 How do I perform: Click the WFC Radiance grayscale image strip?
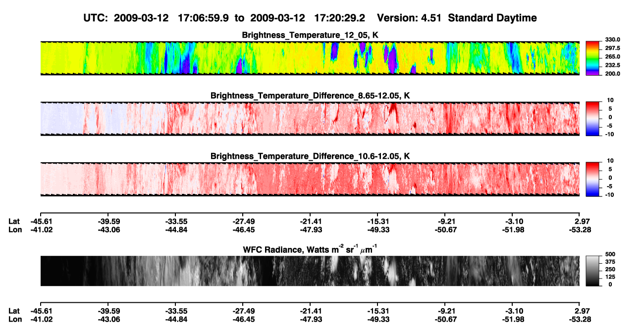pyautogui.click(x=310, y=271)
